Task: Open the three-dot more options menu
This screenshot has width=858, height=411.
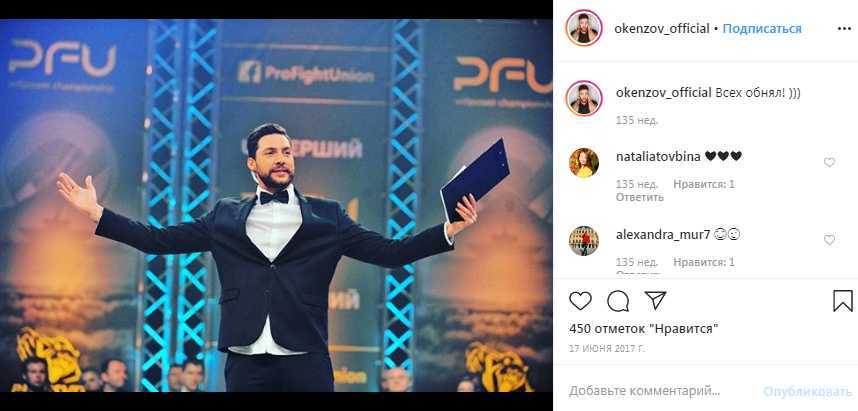Action: tap(844, 29)
